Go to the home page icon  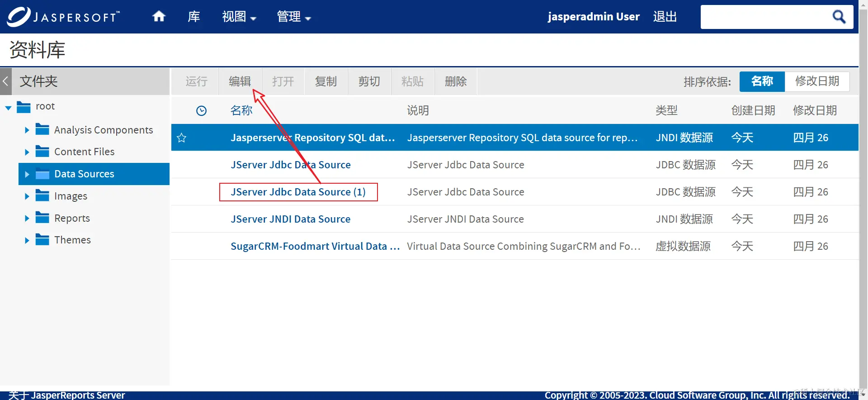pyautogui.click(x=159, y=17)
